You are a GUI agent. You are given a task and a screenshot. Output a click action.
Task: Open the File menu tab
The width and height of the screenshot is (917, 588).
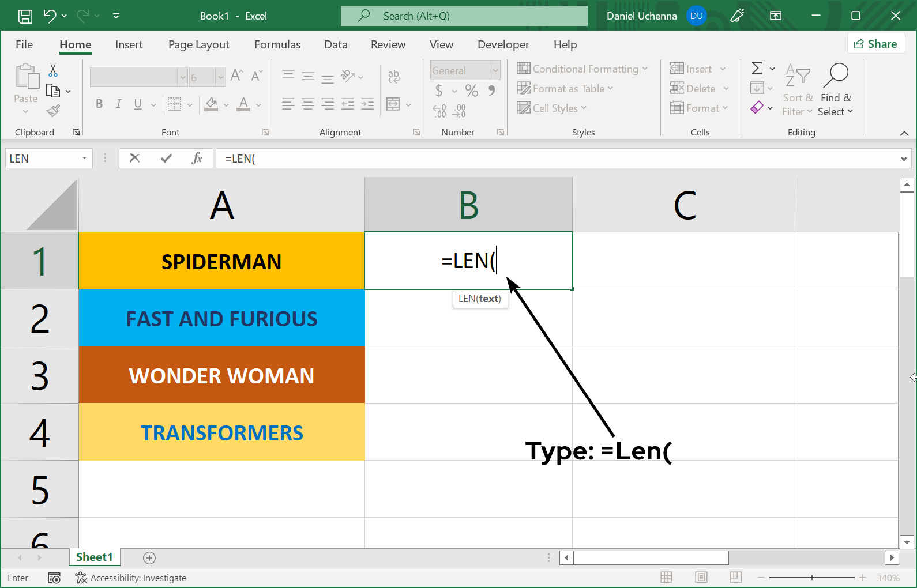(x=24, y=44)
